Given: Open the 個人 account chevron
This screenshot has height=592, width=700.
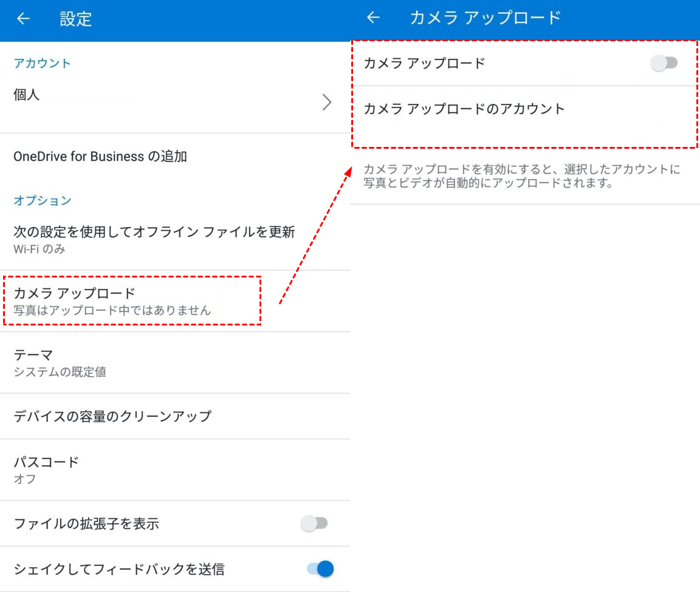Looking at the screenshot, I should point(328,102).
